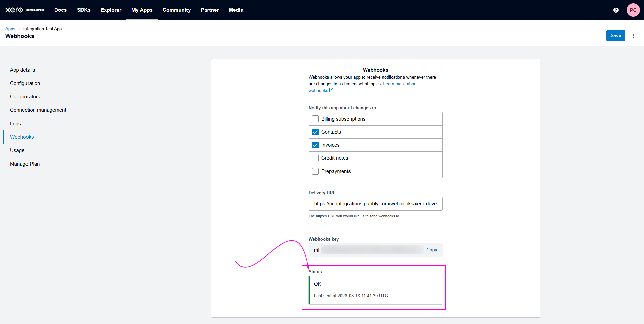Click the Integration Test App breadcrumb text
644x324 pixels.
(43, 29)
